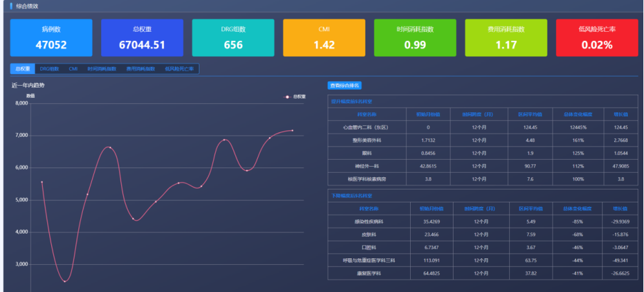Viewport: 644px width, 292px height.
Task: Click the 90.77 interval average value
Action: pyautogui.click(x=530, y=166)
